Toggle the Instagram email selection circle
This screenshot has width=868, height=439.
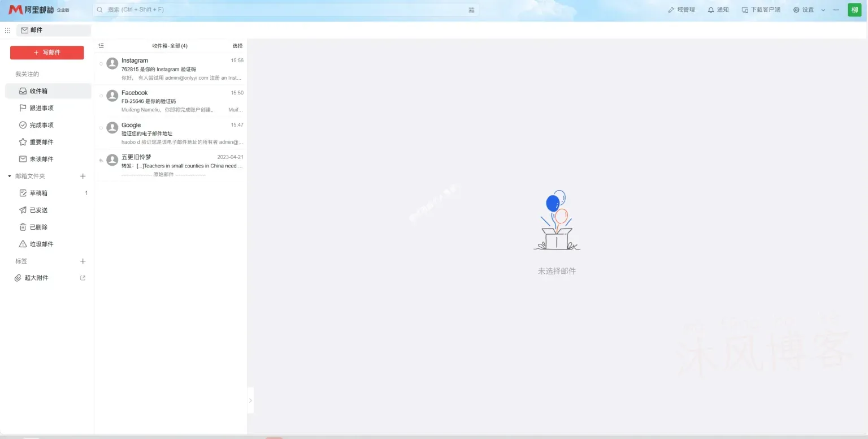pos(101,64)
